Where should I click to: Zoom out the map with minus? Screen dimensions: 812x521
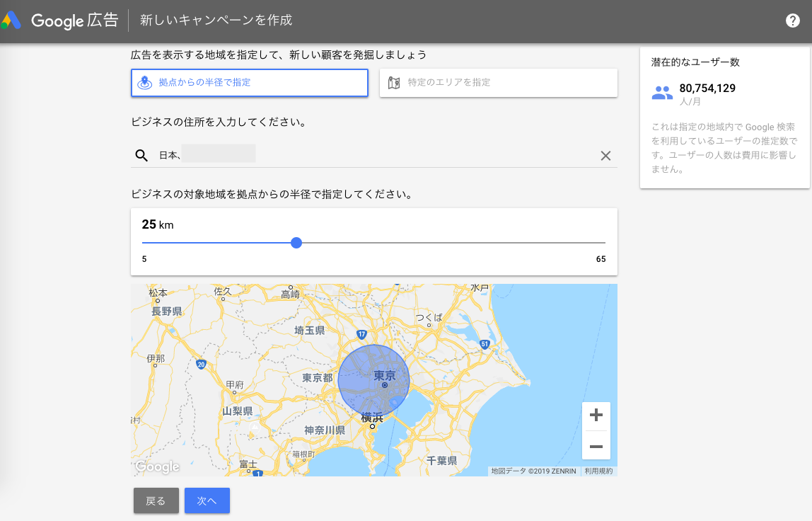596,447
